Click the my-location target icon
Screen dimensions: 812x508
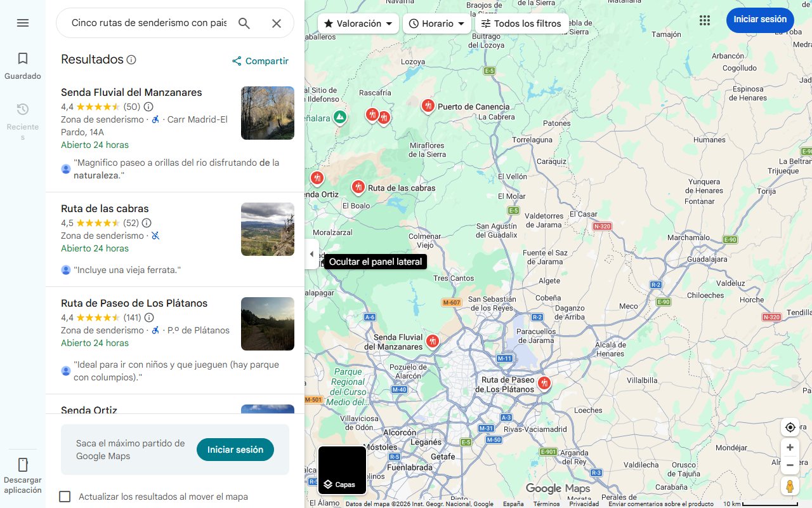pyautogui.click(x=790, y=427)
